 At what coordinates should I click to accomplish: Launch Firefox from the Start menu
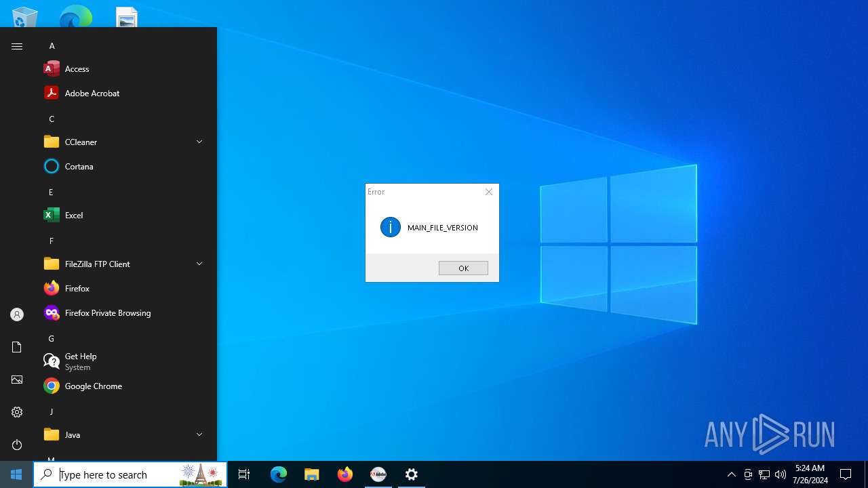pyautogui.click(x=125, y=288)
